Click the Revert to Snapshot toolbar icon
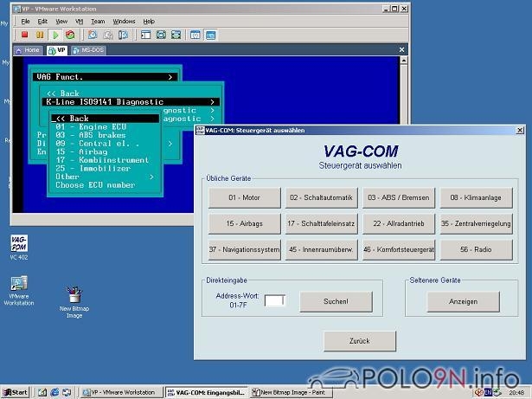Image resolution: width=532 pixels, height=399 pixels. pyautogui.click(x=108, y=35)
